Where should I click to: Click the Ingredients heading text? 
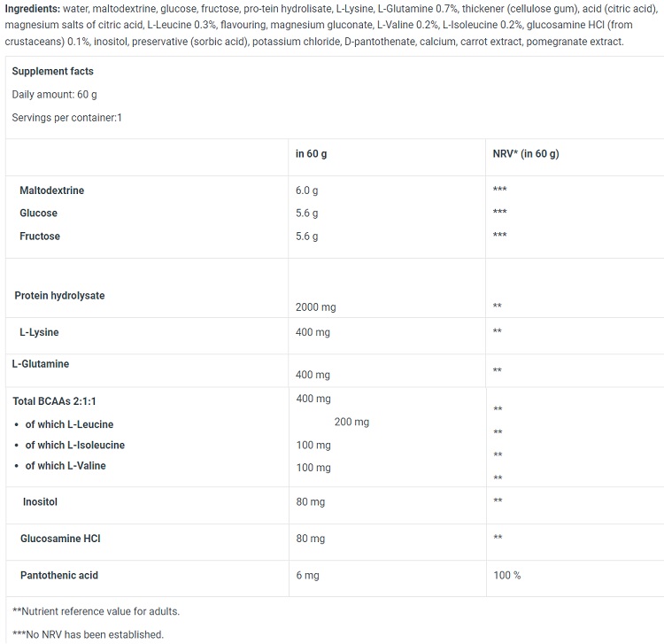click(32, 9)
